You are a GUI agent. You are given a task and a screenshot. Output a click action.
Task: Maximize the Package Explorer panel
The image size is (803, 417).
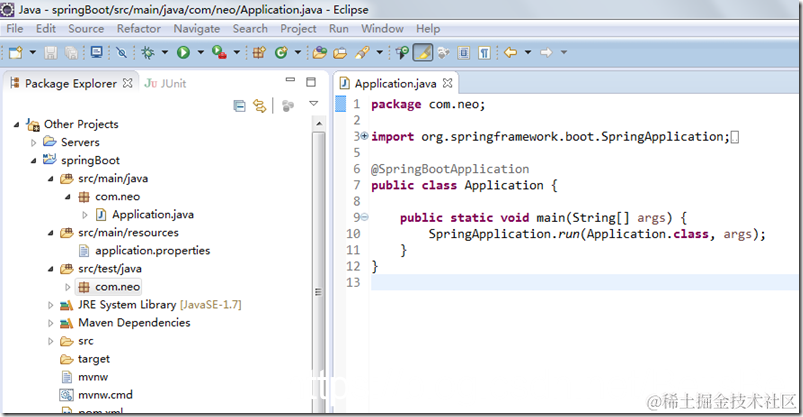pyautogui.click(x=311, y=82)
